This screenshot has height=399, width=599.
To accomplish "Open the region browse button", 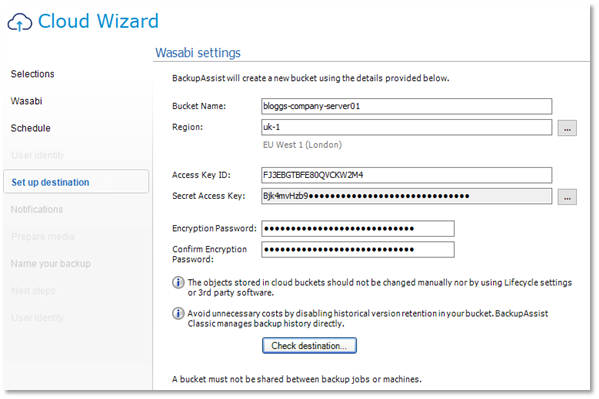I will click(x=567, y=128).
